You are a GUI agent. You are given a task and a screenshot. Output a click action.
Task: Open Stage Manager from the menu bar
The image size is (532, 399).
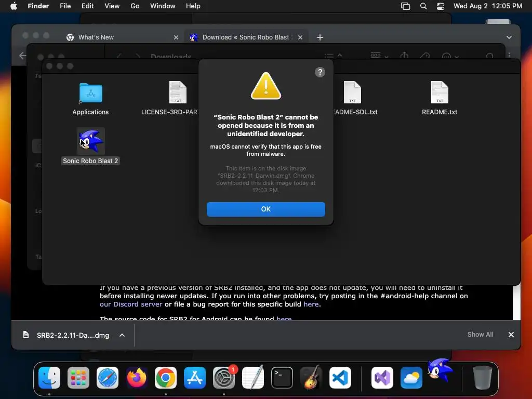point(405,6)
